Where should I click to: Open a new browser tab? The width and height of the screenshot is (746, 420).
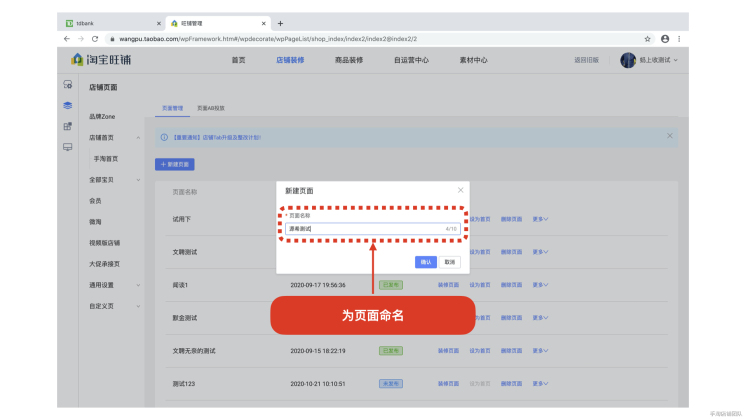pyautogui.click(x=280, y=23)
